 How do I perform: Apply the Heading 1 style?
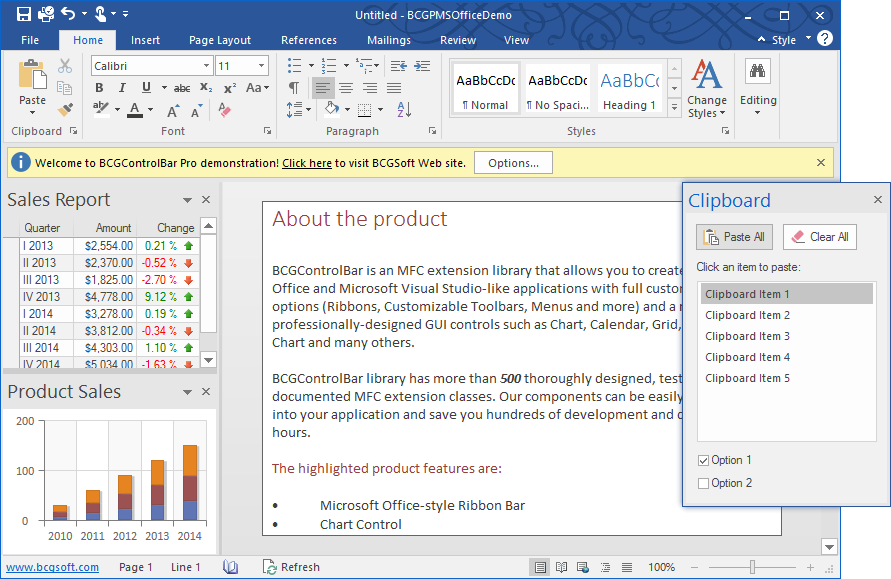pyautogui.click(x=629, y=89)
